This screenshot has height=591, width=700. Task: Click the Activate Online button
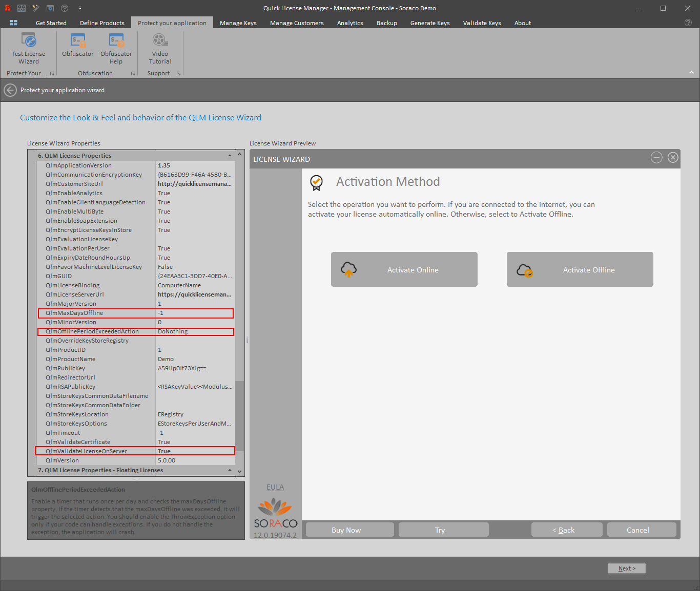pos(404,269)
